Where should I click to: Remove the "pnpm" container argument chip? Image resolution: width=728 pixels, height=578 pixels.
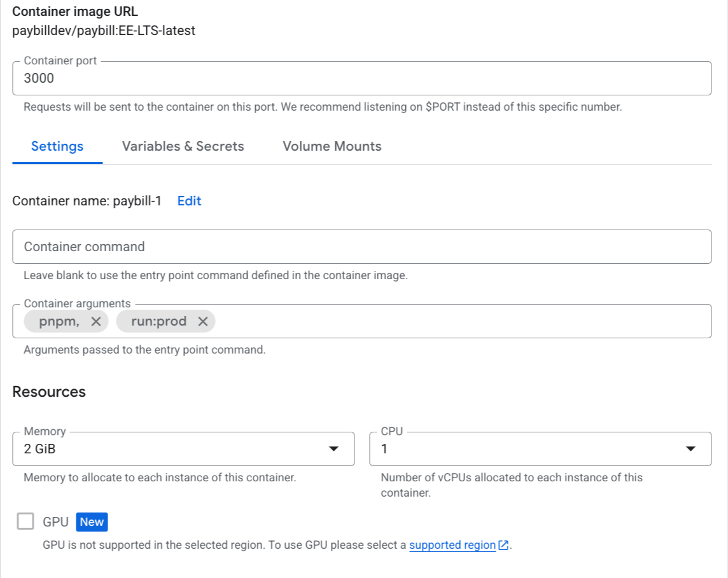coord(97,321)
